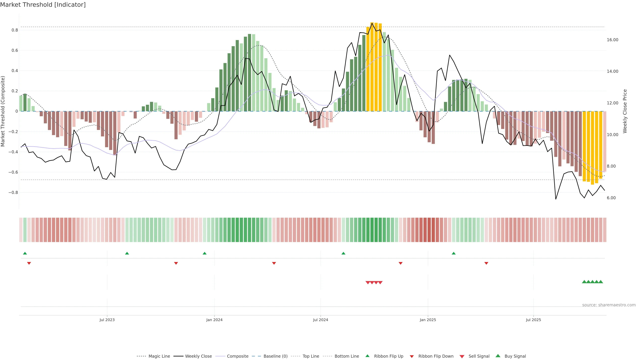The image size is (644, 362).
Task: Click the Ribbon Flip Up legend marker
Action: 367,356
